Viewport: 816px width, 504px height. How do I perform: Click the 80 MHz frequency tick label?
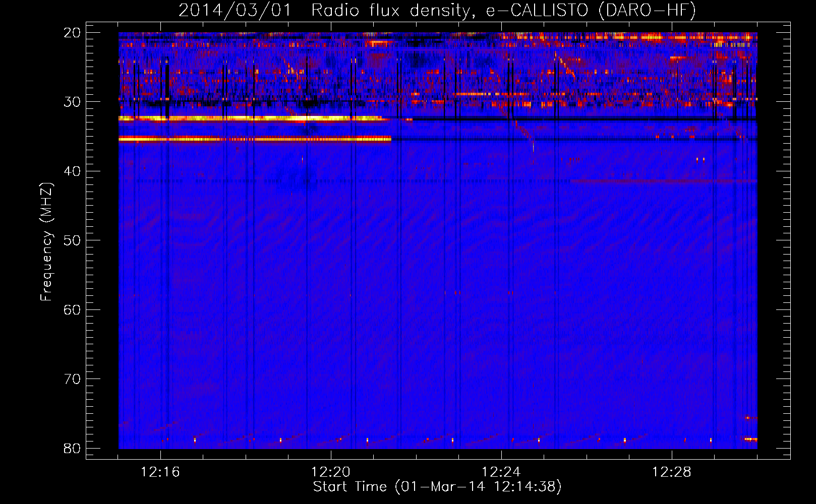pyautogui.click(x=72, y=448)
